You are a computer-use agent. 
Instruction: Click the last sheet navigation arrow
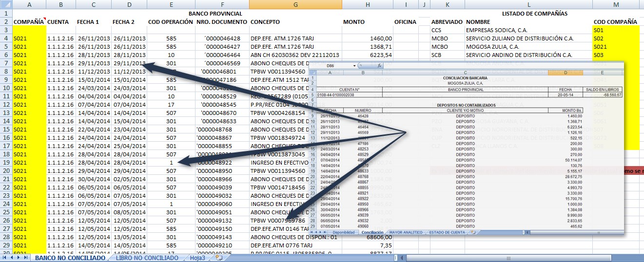pos(26,258)
